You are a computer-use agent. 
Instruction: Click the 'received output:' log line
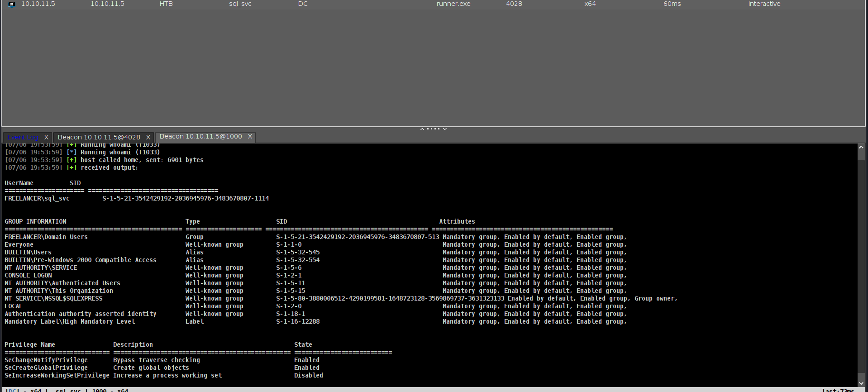72,167
